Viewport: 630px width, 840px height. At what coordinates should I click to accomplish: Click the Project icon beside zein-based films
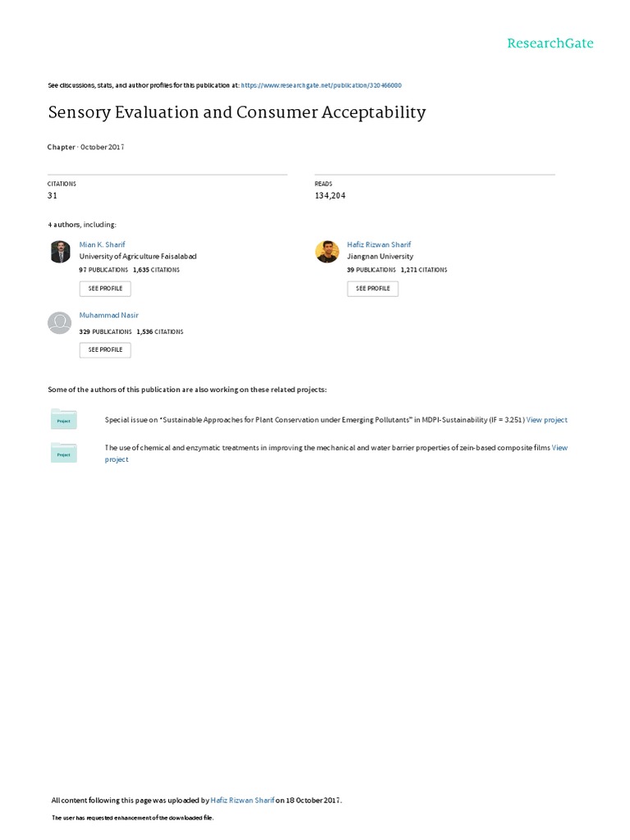click(x=63, y=453)
